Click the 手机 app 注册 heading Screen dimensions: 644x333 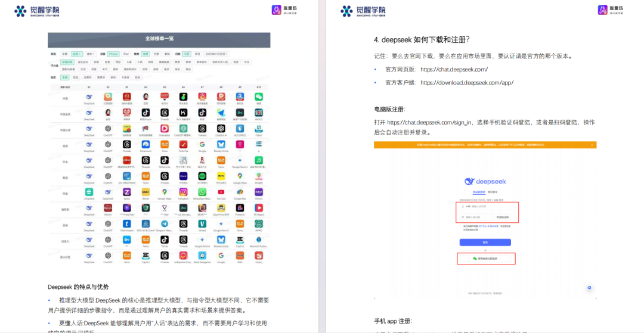[x=393, y=320]
